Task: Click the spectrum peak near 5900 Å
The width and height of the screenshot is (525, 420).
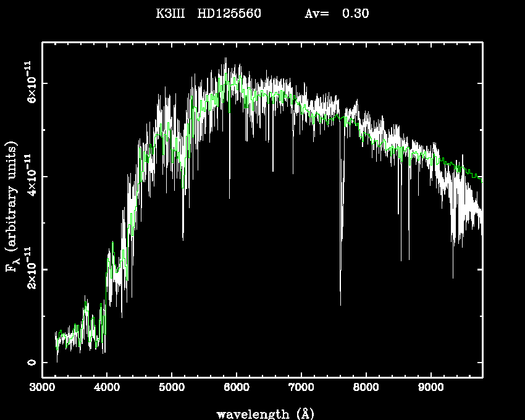Action: (225, 59)
